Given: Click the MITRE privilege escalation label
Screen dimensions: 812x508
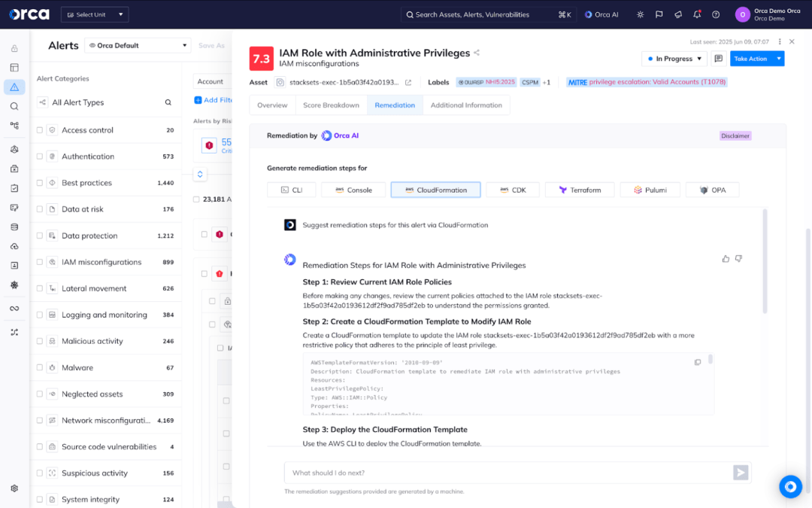Looking at the screenshot, I should pyautogui.click(x=647, y=82).
